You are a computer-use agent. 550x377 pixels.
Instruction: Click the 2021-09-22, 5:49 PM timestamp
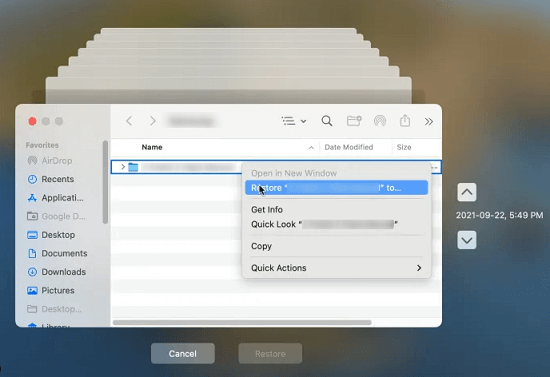pos(499,215)
